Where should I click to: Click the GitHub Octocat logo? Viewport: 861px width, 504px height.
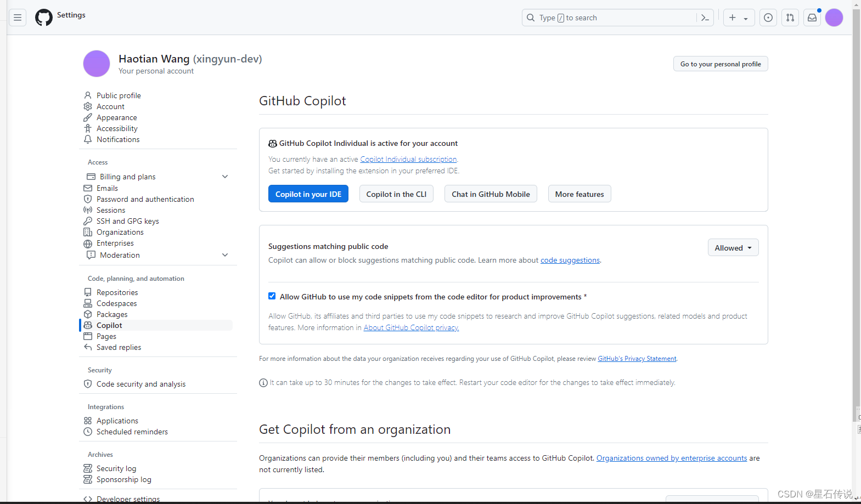pyautogui.click(x=44, y=18)
